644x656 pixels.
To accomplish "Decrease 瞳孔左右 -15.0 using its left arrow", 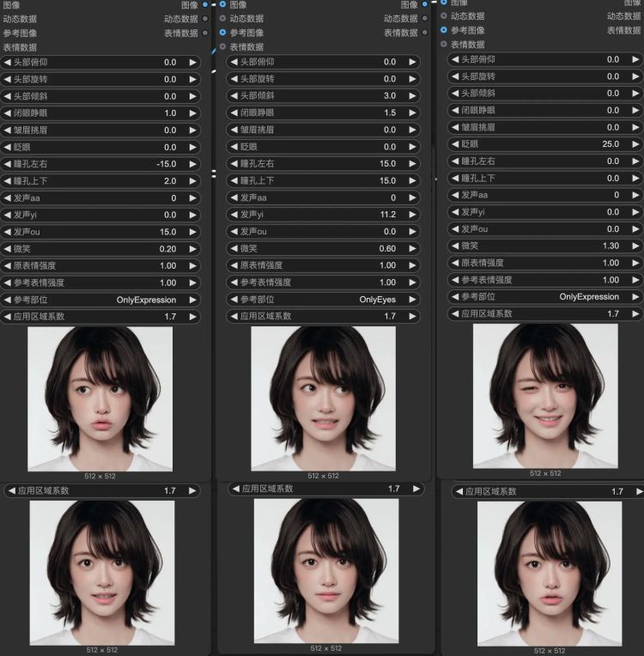I will pyautogui.click(x=7, y=164).
